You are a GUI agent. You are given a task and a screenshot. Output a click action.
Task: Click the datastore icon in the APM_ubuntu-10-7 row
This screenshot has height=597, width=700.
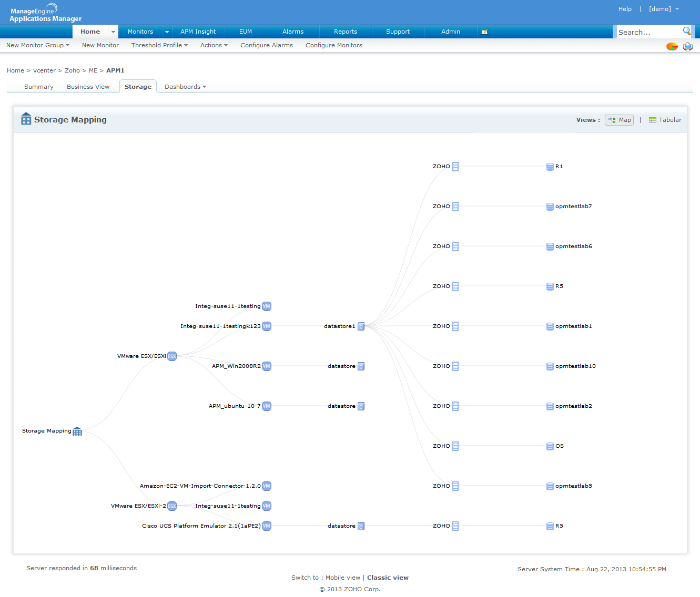(x=361, y=406)
